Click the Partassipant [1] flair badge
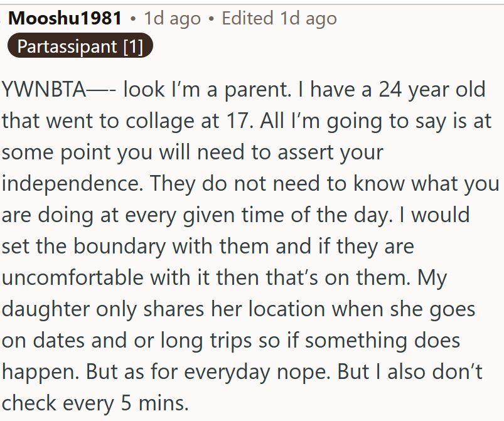The width and height of the screenshot is (504, 421). click(x=80, y=46)
